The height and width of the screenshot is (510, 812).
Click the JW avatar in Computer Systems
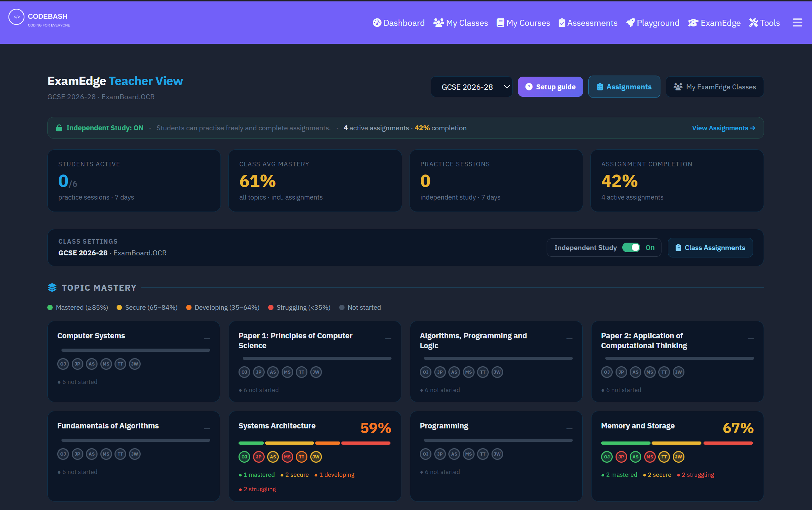(135, 364)
